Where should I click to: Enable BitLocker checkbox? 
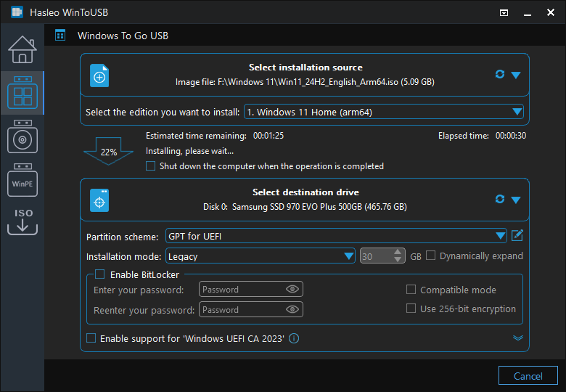point(100,274)
